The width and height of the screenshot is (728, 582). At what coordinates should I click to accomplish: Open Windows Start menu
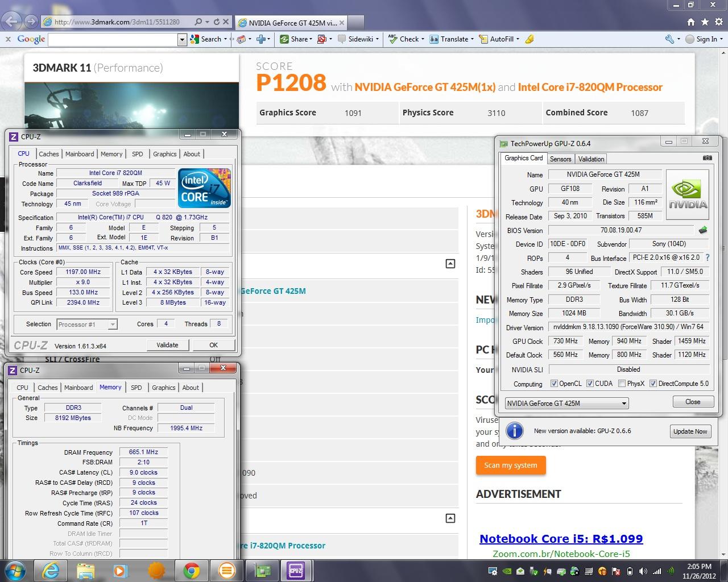[15, 570]
